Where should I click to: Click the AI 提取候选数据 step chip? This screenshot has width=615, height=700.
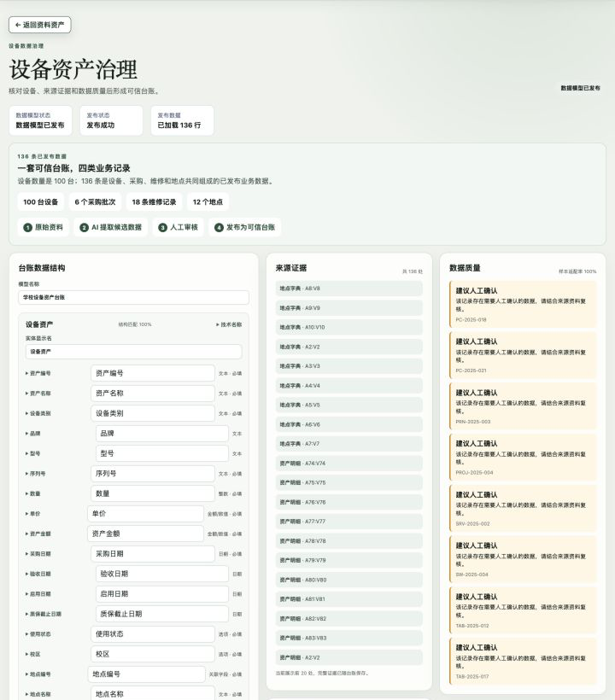(x=111, y=227)
